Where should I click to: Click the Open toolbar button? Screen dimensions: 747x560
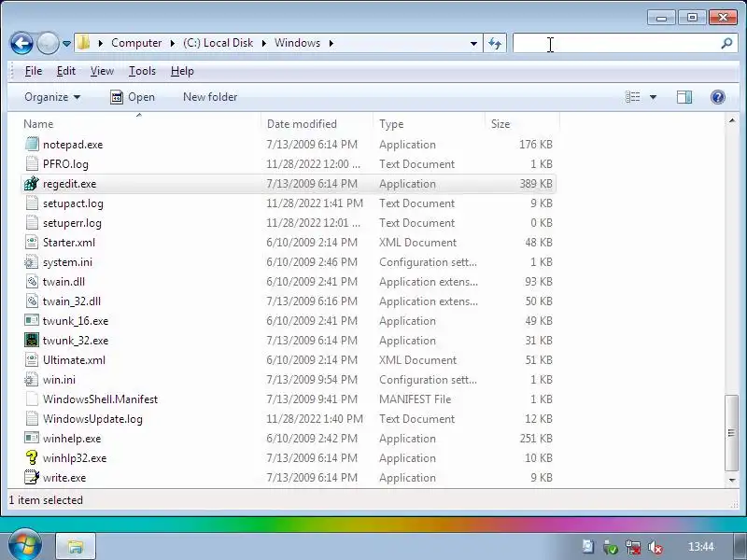[x=133, y=97]
